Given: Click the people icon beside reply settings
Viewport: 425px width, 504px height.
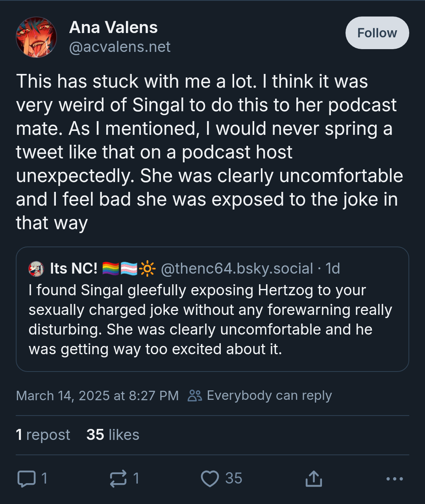Looking at the screenshot, I should tap(195, 395).
